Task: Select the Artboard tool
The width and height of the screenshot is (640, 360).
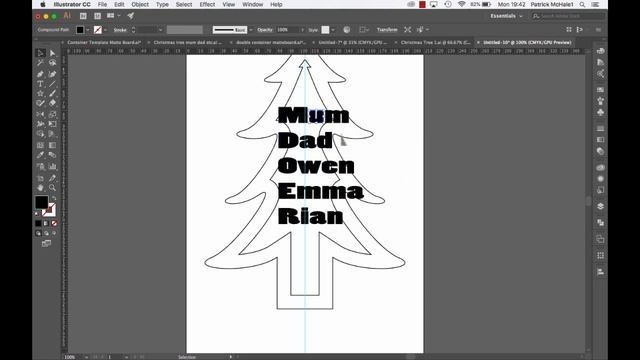Action: pos(40,178)
